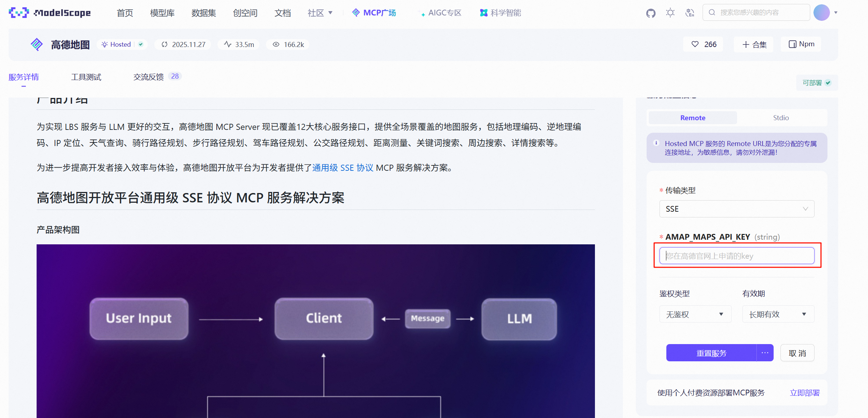
Task: Add to collection via 合集 button
Action: click(x=754, y=44)
